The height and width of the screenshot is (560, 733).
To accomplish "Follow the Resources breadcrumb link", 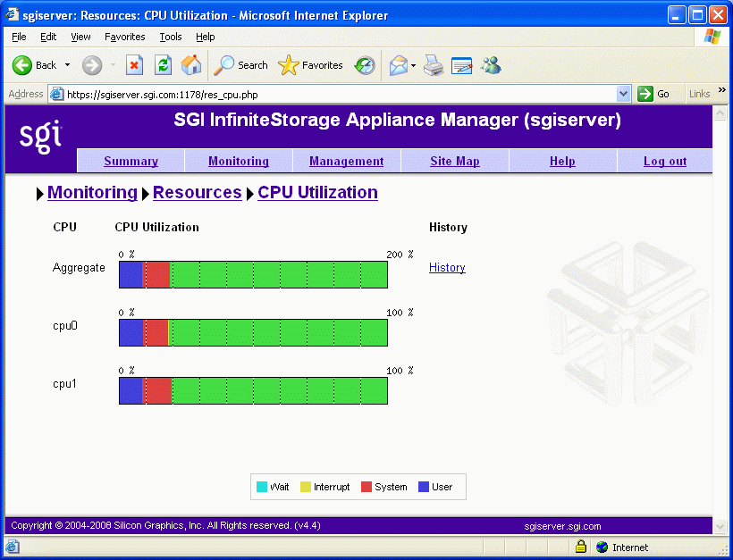I will tap(198, 192).
